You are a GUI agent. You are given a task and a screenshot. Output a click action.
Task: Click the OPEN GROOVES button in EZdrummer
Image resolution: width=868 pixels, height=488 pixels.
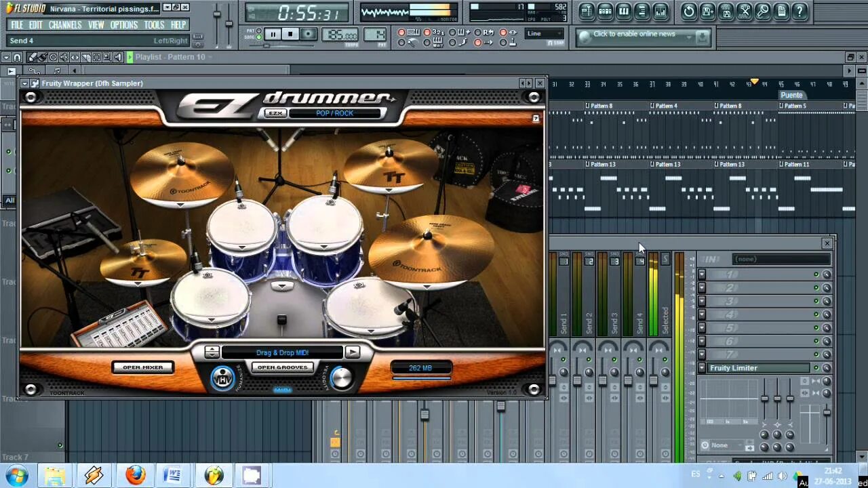click(282, 367)
